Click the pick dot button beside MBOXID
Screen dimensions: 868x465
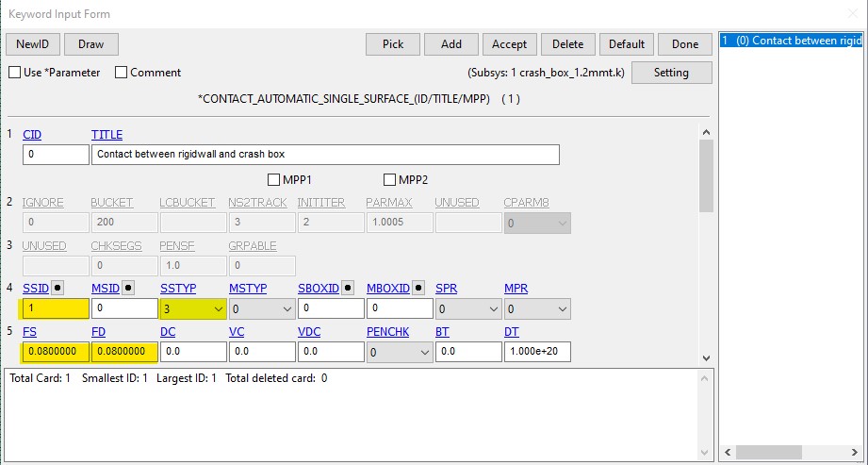pyautogui.click(x=418, y=288)
